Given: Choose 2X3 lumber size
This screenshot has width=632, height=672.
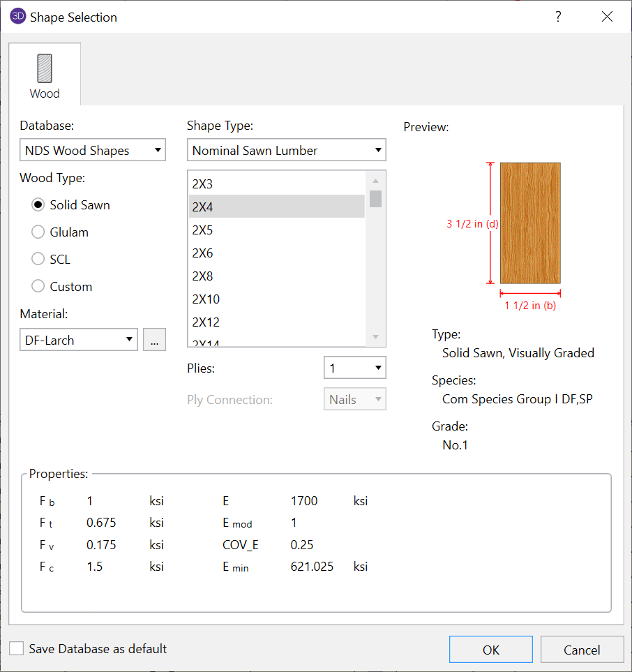Looking at the screenshot, I should click(x=203, y=184).
